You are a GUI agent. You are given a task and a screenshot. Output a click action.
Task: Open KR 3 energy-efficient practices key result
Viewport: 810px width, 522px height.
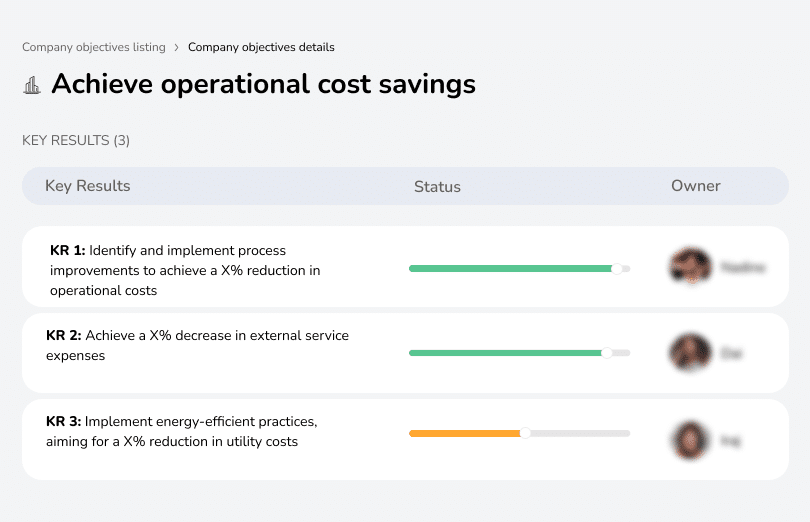(x=182, y=431)
